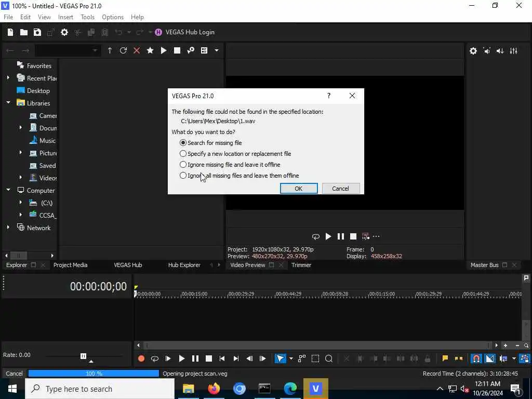Play in the Video Preview window
The width and height of the screenshot is (532, 399).
pyautogui.click(x=328, y=236)
